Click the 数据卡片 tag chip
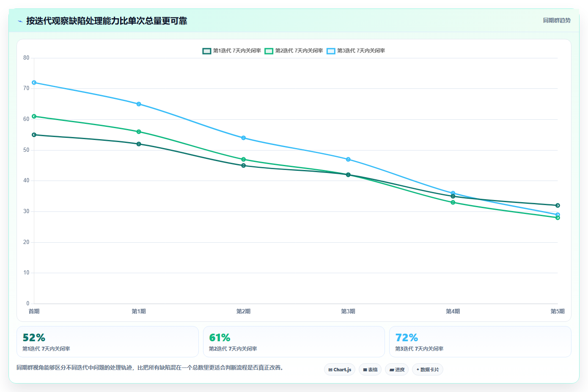 coord(428,370)
